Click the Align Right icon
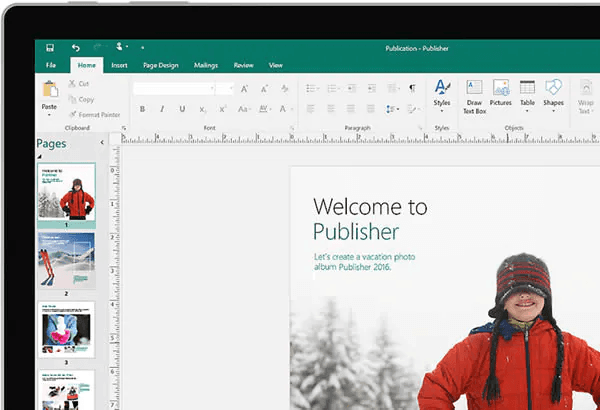 pos(351,109)
